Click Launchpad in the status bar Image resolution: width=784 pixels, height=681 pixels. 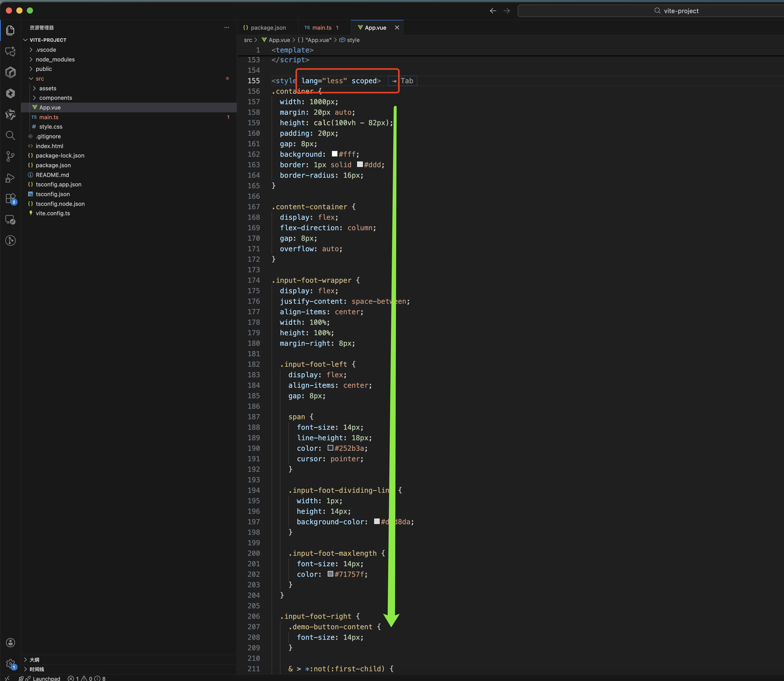tap(46, 678)
